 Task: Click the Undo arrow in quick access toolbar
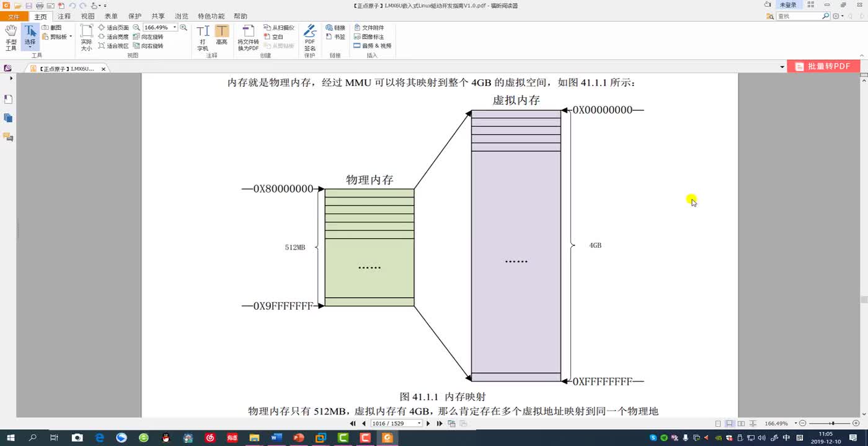tap(72, 6)
